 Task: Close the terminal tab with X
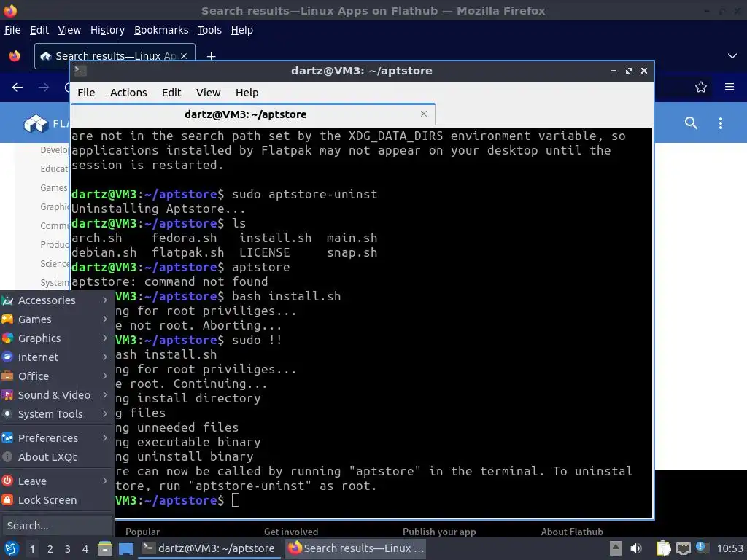(424, 114)
